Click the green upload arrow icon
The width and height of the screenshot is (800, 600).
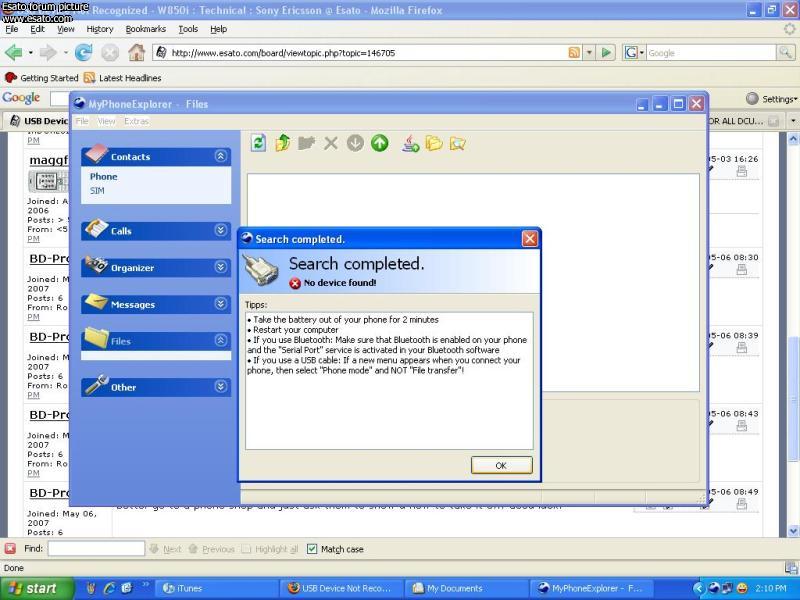pyautogui.click(x=380, y=143)
